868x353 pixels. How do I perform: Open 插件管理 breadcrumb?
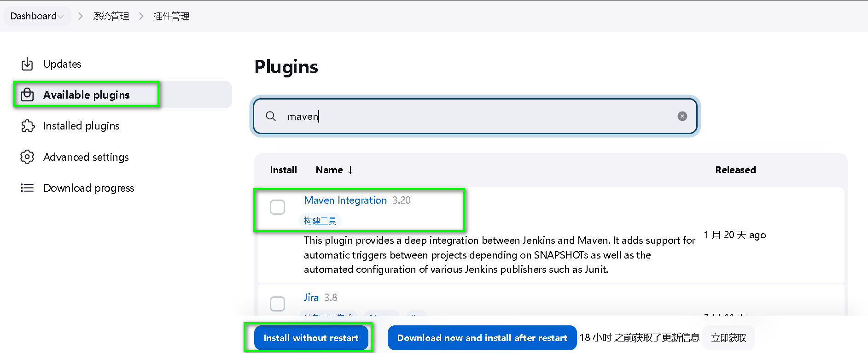coord(171,16)
